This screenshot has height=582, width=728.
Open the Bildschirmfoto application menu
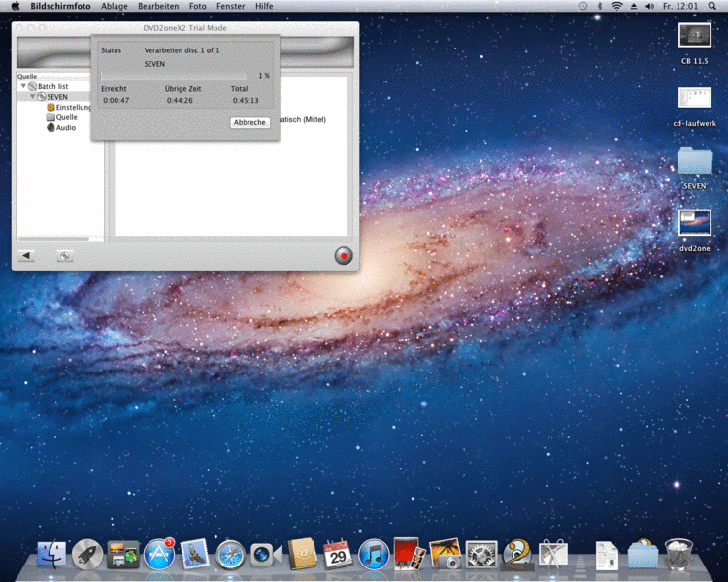(60, 6)
